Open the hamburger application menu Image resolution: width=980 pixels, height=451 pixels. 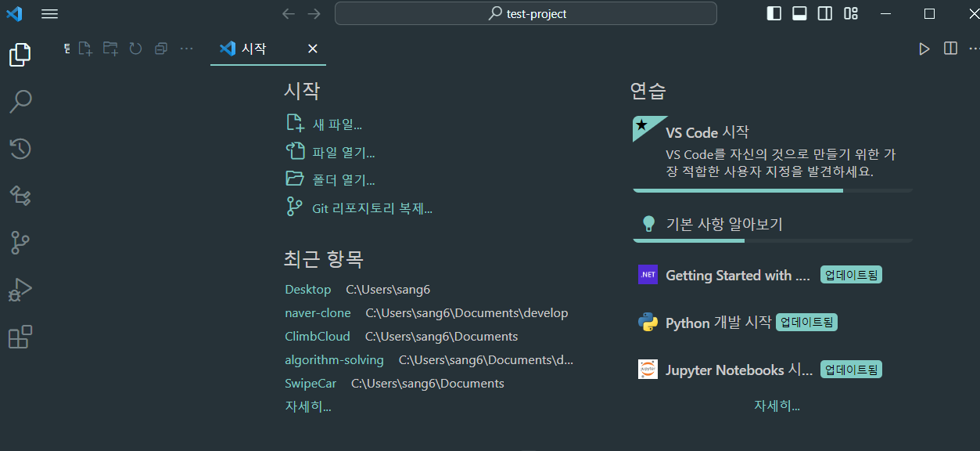coord(49,14)
